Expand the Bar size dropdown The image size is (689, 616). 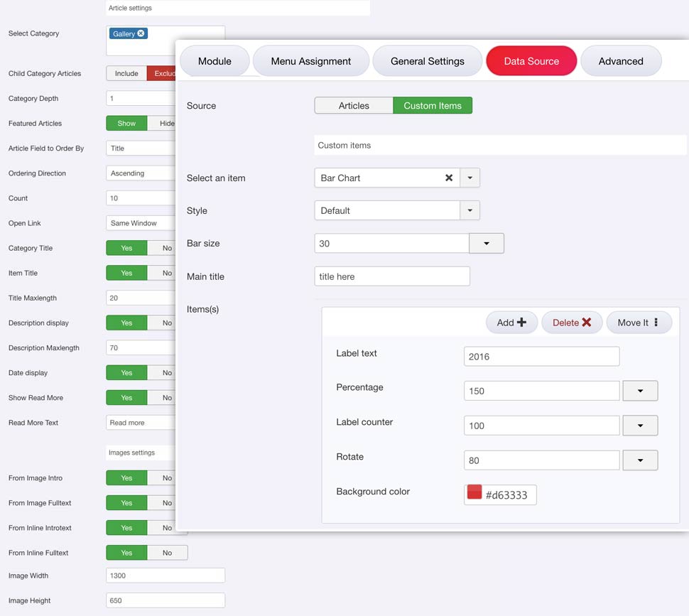coord(487,243)
